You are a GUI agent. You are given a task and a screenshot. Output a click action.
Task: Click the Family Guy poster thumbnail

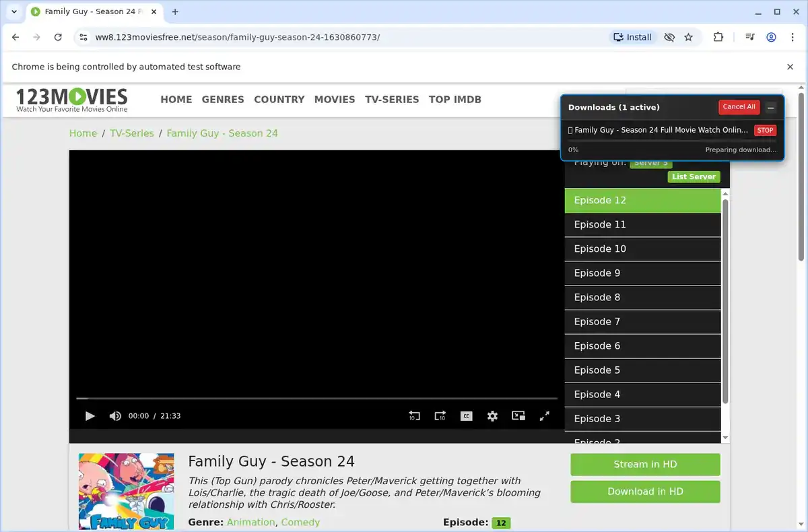pos(127,492)
